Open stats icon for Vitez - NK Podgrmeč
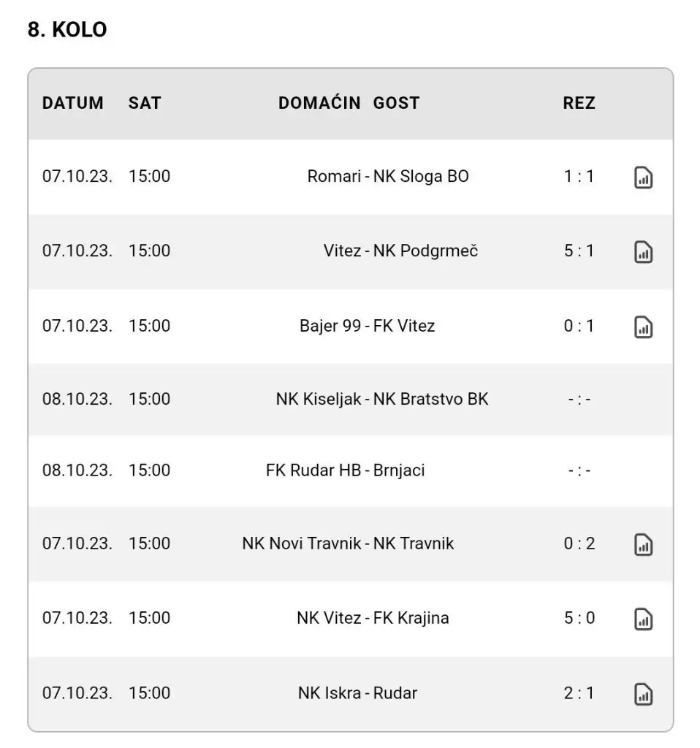The image size is (700, 748). [x=643, y=252]
